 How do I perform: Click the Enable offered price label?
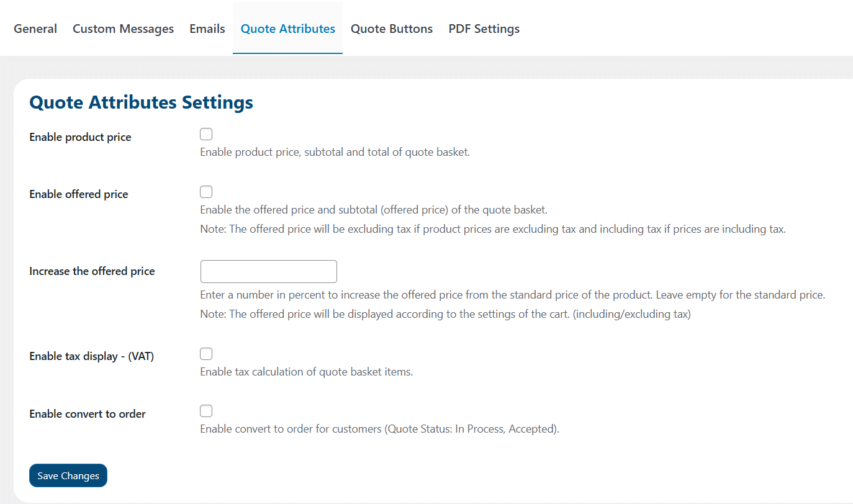79,194
